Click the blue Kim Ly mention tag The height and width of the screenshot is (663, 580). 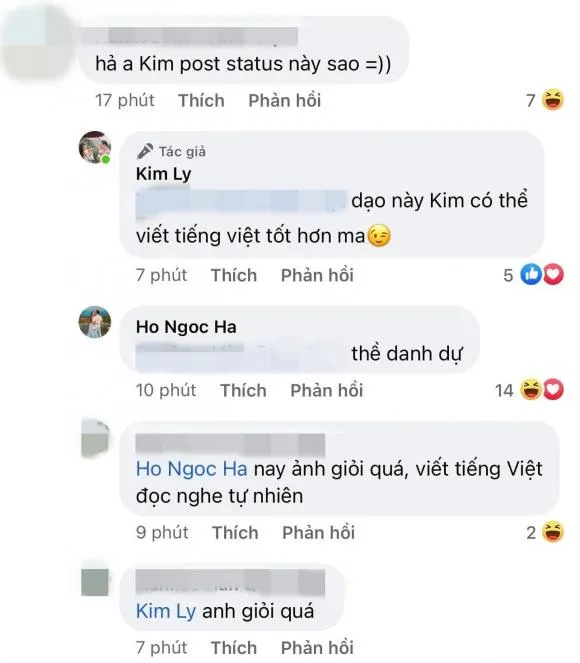click(166, 611)
